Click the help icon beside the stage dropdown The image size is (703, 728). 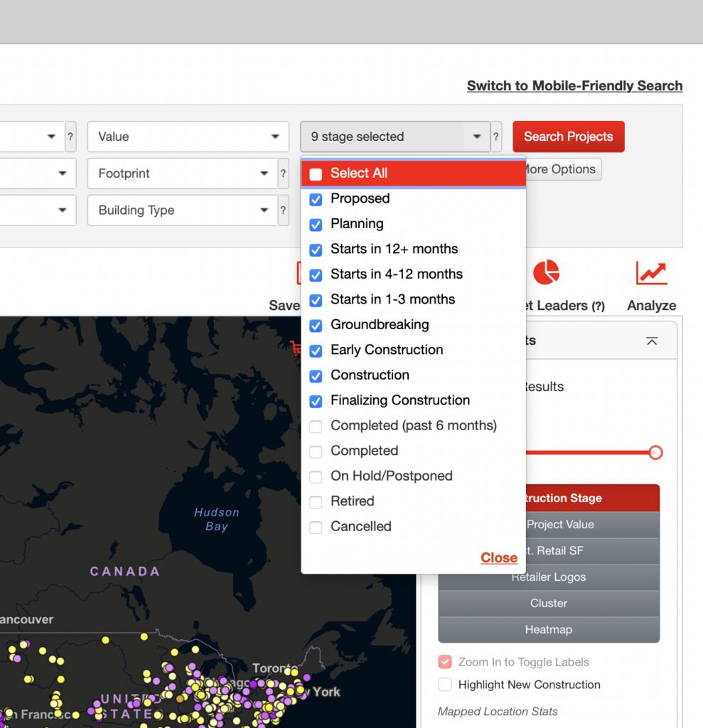(x=496, y=136)
